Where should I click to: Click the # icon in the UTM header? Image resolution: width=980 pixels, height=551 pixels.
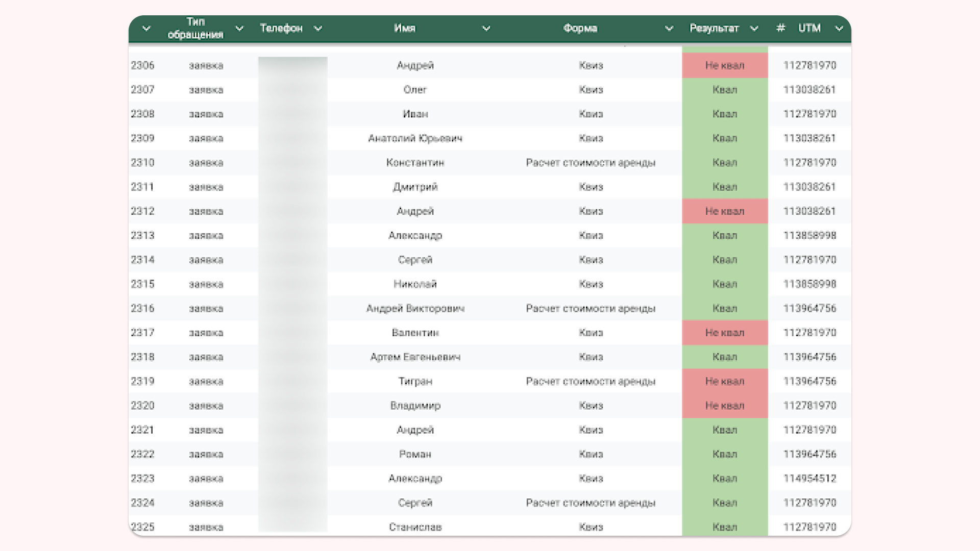tap(780, 28)
